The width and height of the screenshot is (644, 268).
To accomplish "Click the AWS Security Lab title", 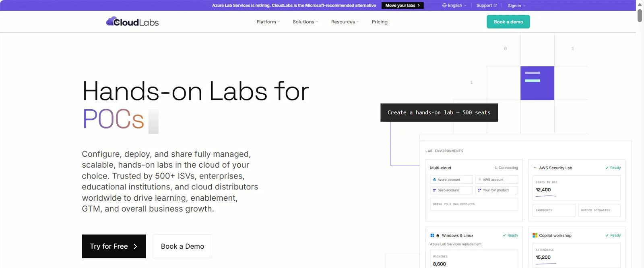I will click(555, 168).
